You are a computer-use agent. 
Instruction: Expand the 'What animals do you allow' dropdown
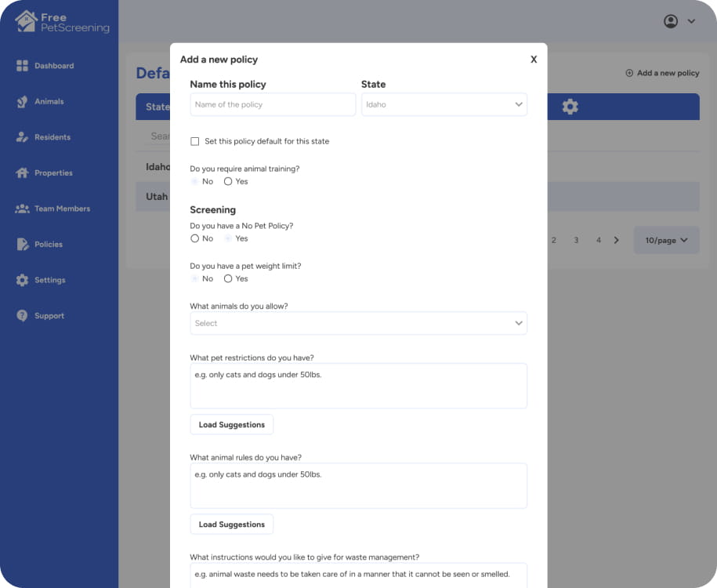click(x=358, y=323)
